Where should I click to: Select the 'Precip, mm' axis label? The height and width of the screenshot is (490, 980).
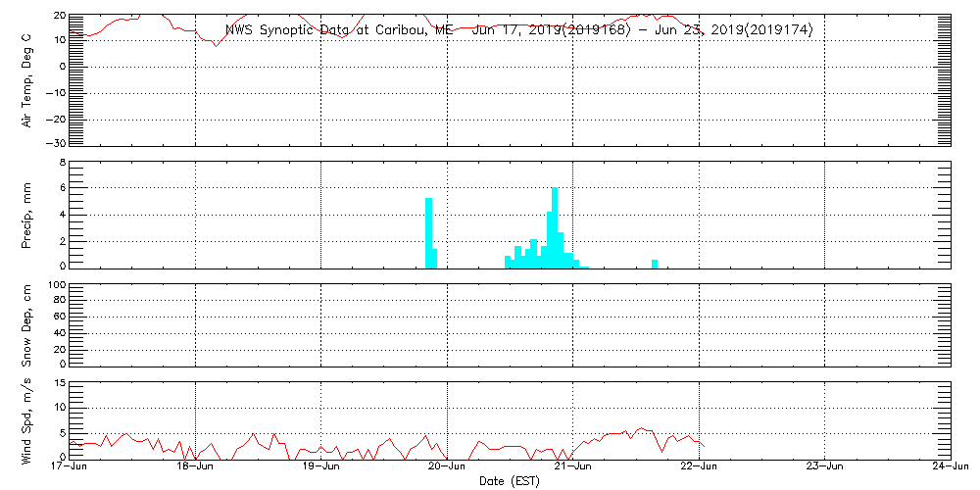[x=27, y=214]
